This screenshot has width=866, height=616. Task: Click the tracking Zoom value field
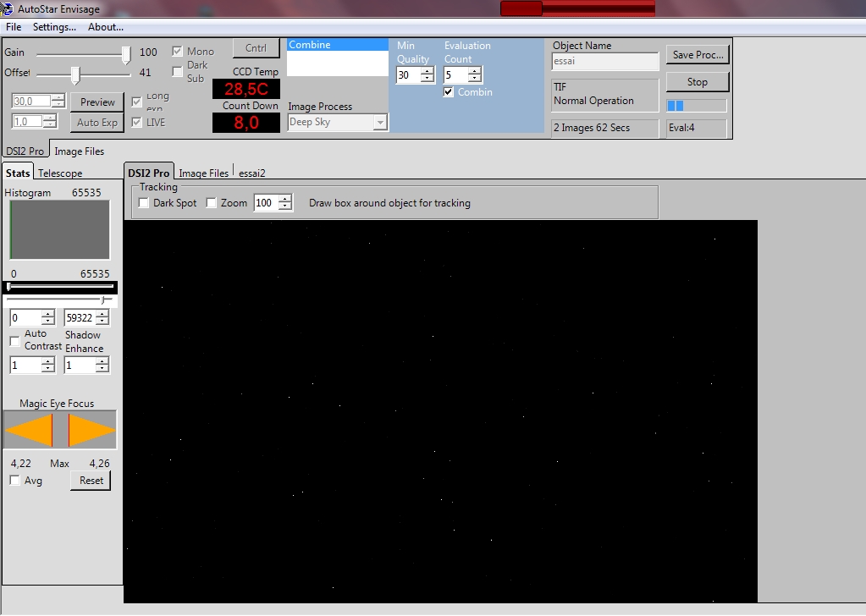(x=266, y=202)
